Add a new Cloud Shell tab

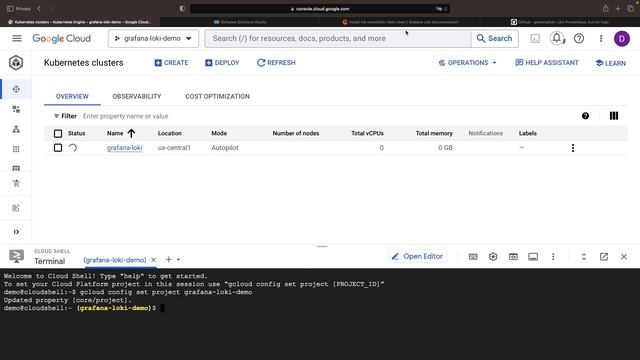(x=169, y=260)
